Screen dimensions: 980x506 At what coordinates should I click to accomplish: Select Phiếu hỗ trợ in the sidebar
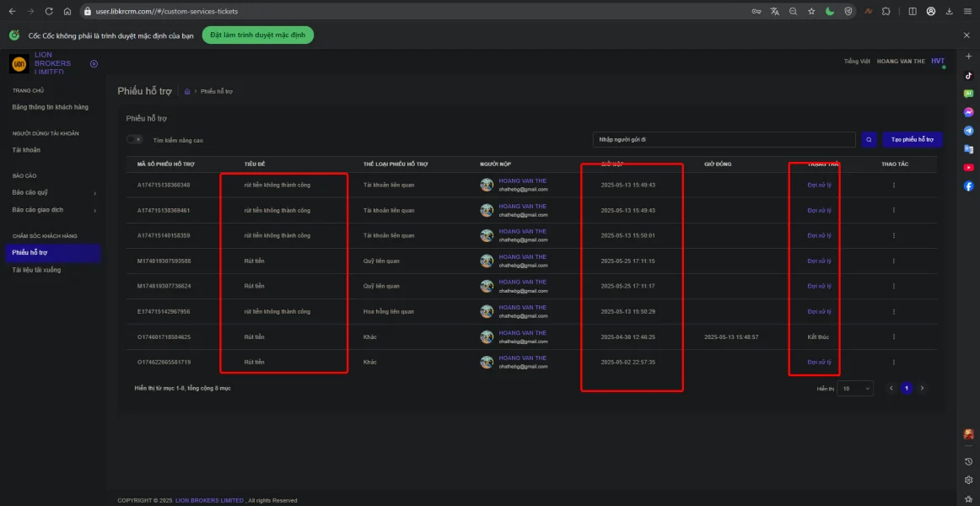click(53, 253)
